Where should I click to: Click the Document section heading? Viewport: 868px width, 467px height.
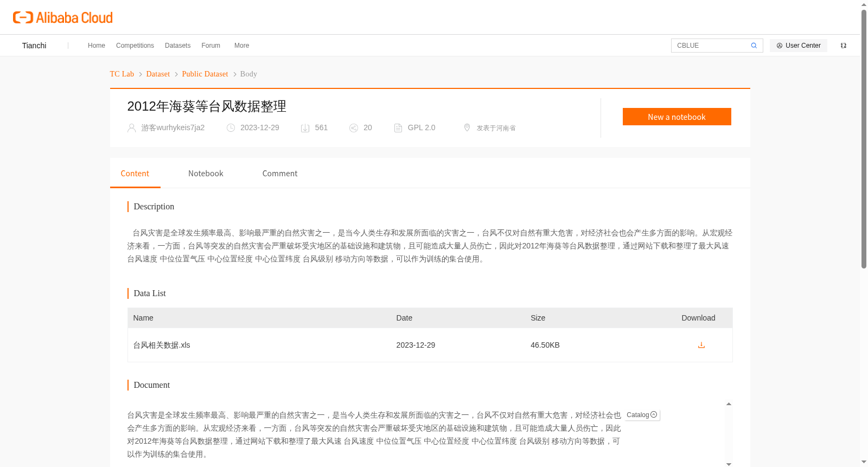(x=152, y=385)
